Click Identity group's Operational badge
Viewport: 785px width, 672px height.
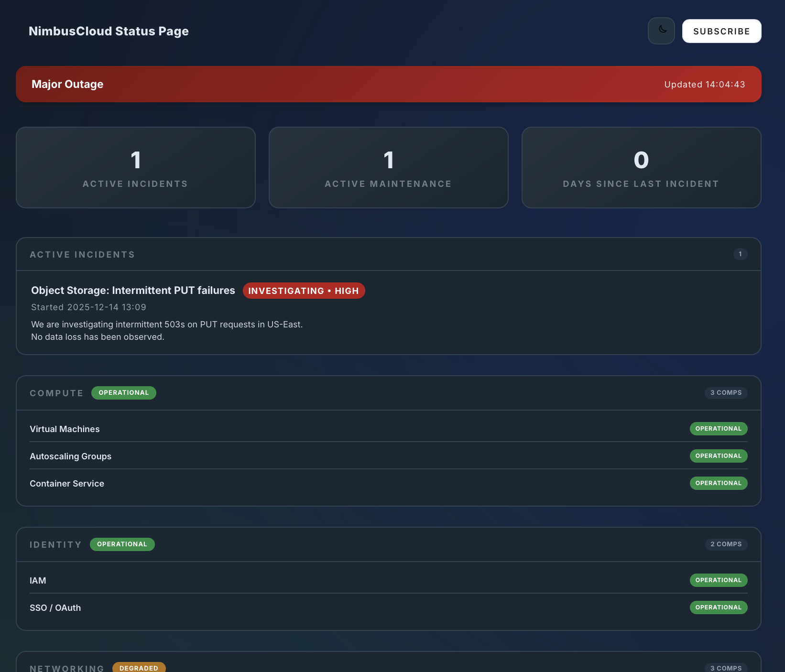click(x=122, y=544)
